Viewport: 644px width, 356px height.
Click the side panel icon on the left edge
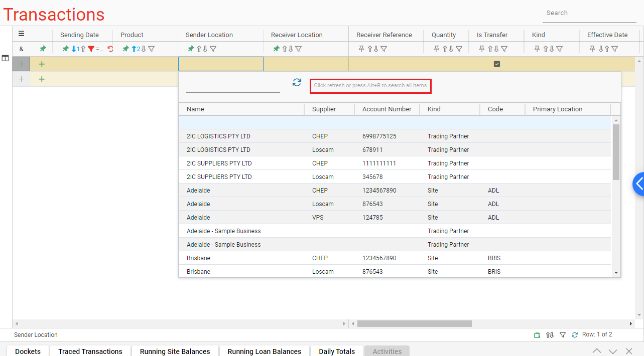pyautogui.click(x=6, y=58)
